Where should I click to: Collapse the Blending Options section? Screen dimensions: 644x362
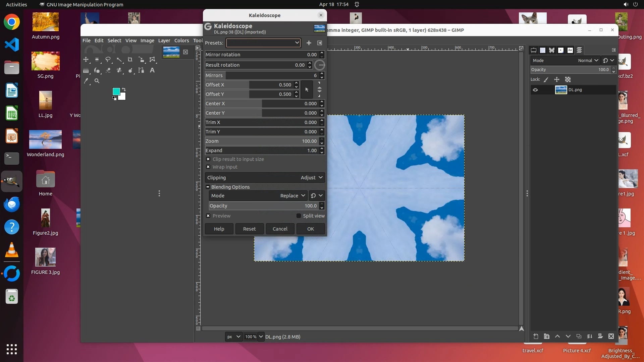click(x=208, y=187)
